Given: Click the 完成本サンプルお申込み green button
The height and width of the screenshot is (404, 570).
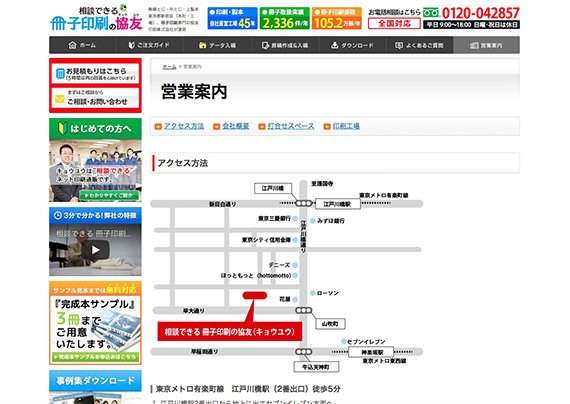Looking at the screenshot, I should click(x=95, y=357).
